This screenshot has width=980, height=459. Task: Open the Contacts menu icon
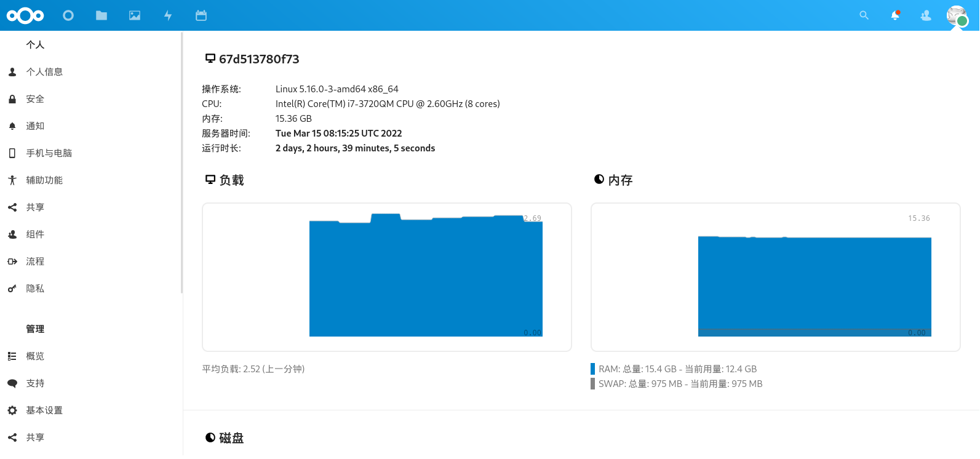926,15
